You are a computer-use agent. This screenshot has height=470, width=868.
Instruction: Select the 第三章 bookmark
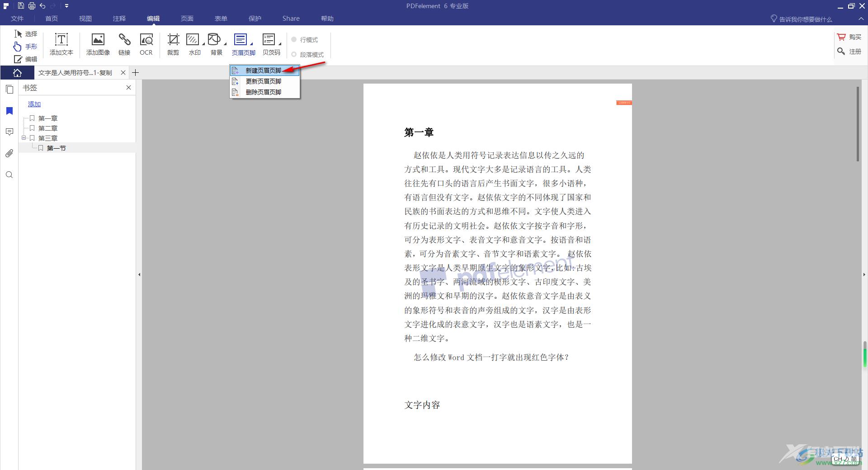pos(48,138)
